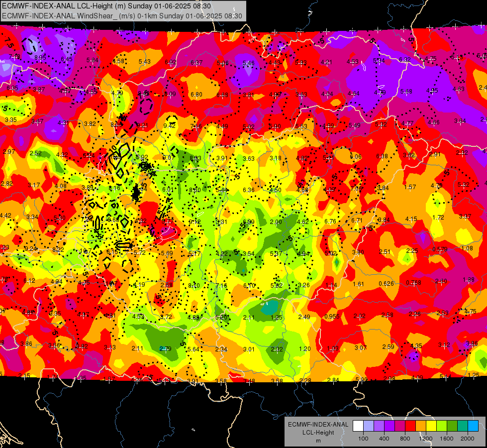
Task: Click the WindShear 0-1km title line
Action: pos(122,16)
